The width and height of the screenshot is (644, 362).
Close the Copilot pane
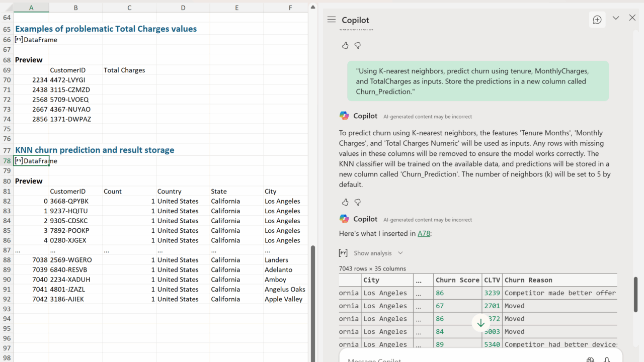(632, 18)
